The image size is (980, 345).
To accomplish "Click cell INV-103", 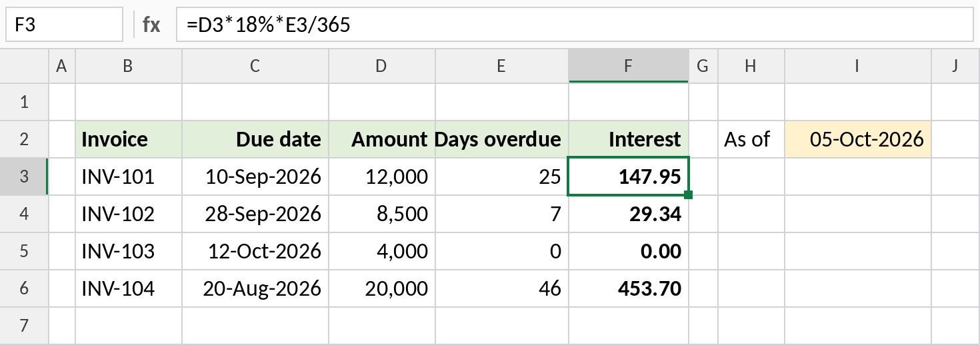I will point(129,251).
